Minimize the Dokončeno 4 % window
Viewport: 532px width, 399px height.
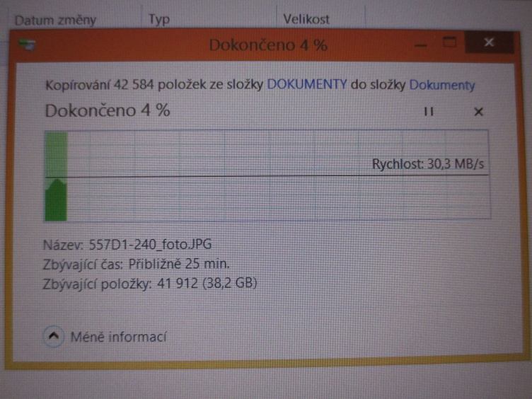point(421,45)
